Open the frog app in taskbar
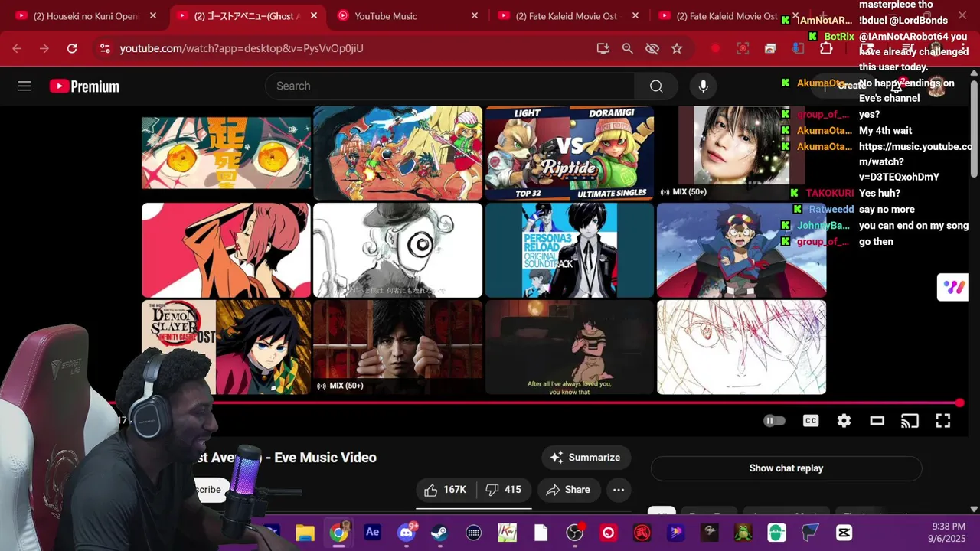The width and height of the screenshot is (980, 551). coord(743,533)
